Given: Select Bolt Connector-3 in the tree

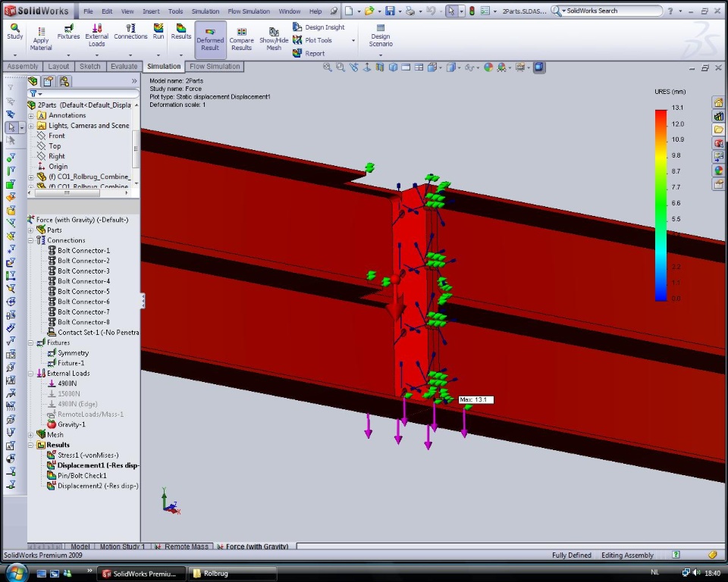Looking at the screenshot, I should pos(83,271).
